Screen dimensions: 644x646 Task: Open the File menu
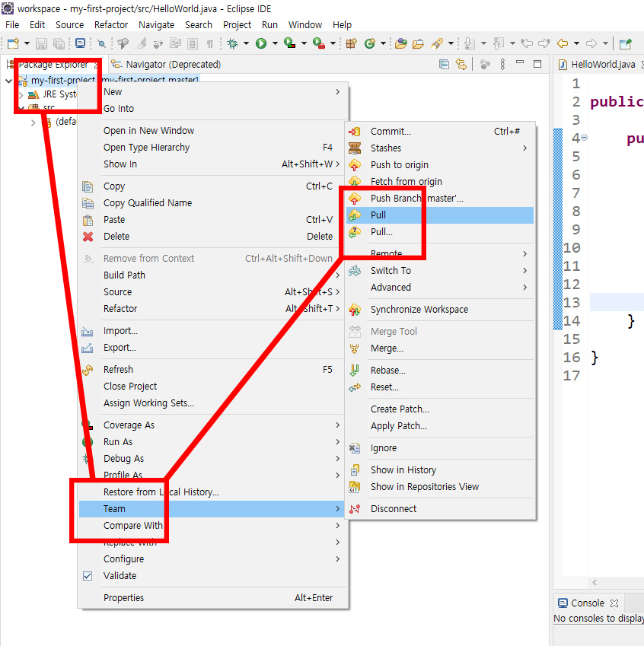coord(12,24)
